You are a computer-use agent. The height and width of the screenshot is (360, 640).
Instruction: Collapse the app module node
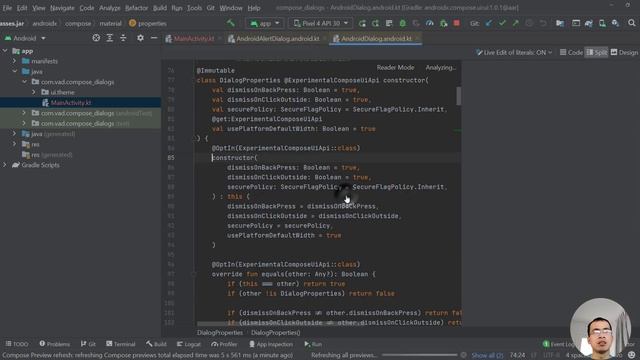pyautogui.click(x=5, y=51)
